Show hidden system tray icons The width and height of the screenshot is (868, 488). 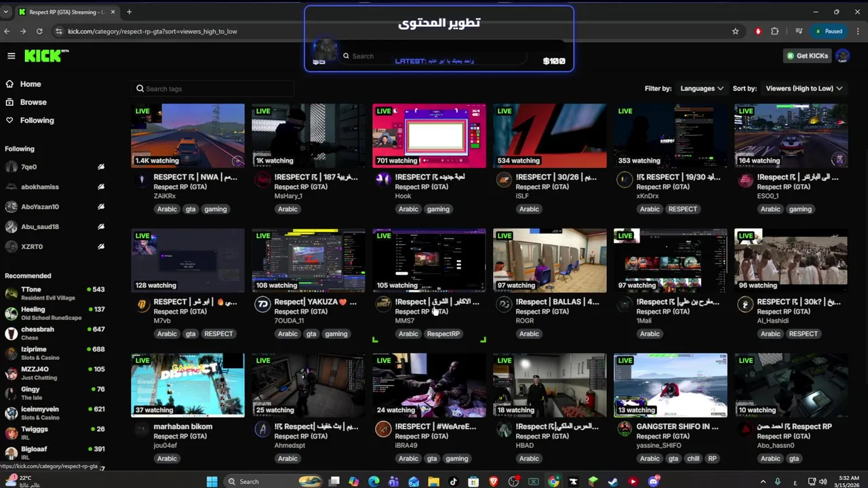point(763,482)
